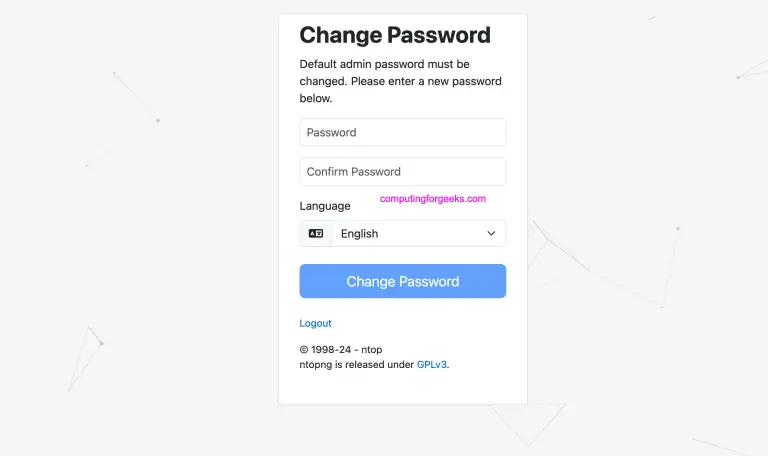Click the word "below." in the description
The height and width of the screenshot is (456, 768).
(316, 99)
